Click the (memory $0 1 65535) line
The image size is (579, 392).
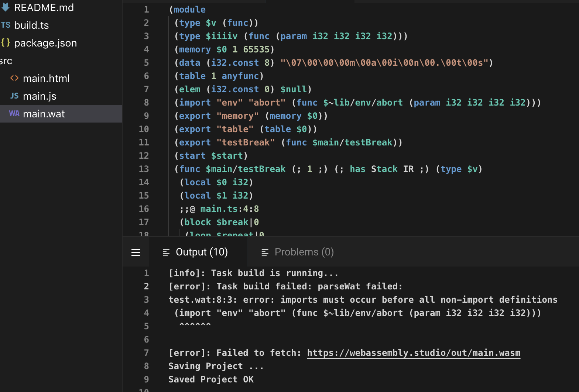pyautogui.click(x=224, y=49)
